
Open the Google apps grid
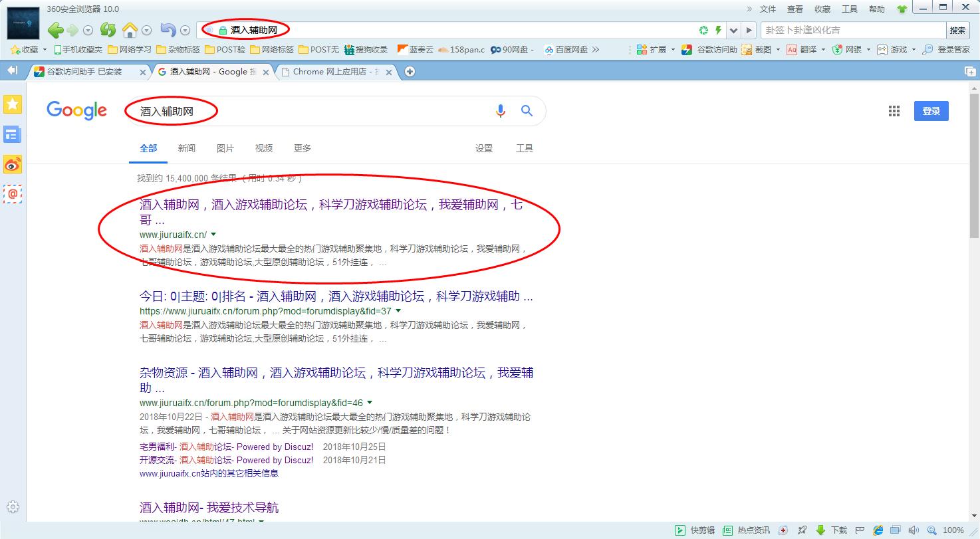pyautogui.click(x=894, y=111)
